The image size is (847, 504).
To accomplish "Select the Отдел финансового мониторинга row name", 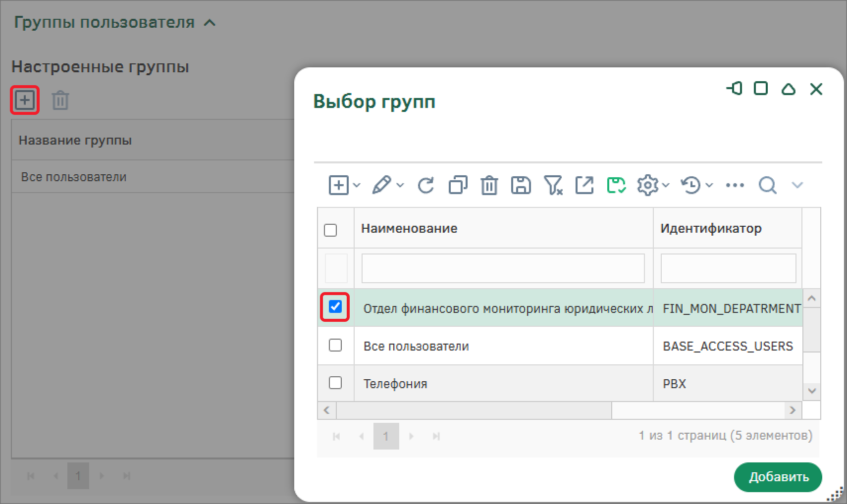I will [x=508, y=309].
